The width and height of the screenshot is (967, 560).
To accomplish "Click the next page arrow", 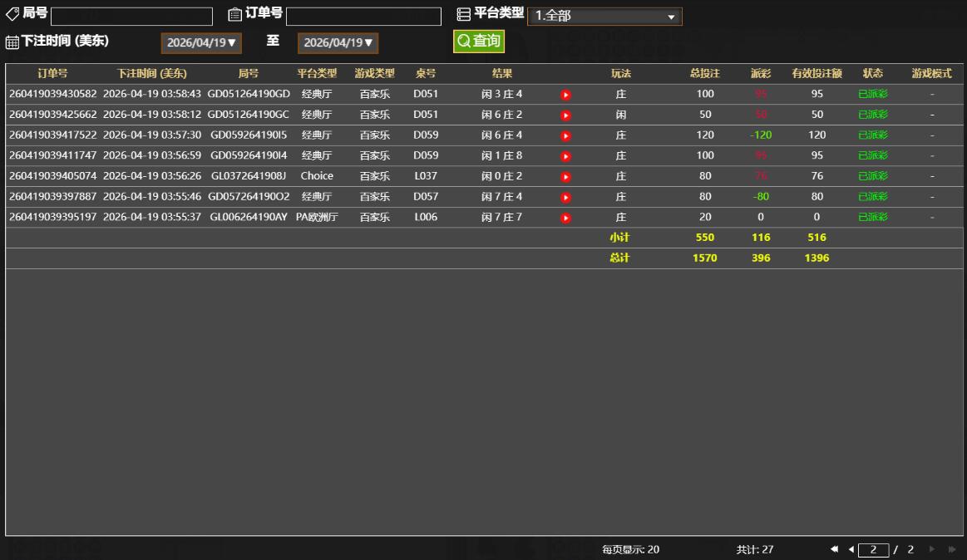I will [x=932, y=549].
